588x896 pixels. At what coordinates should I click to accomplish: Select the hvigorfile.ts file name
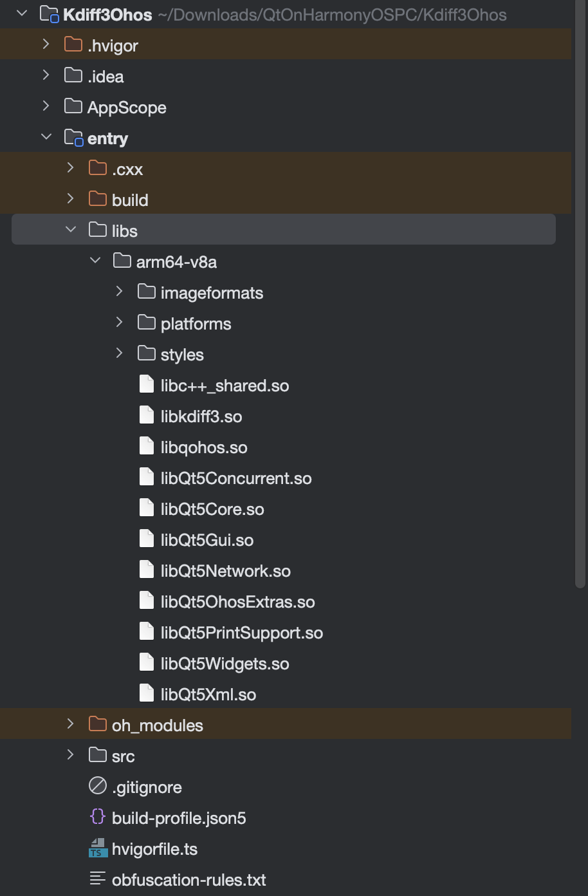pos(154,849)
